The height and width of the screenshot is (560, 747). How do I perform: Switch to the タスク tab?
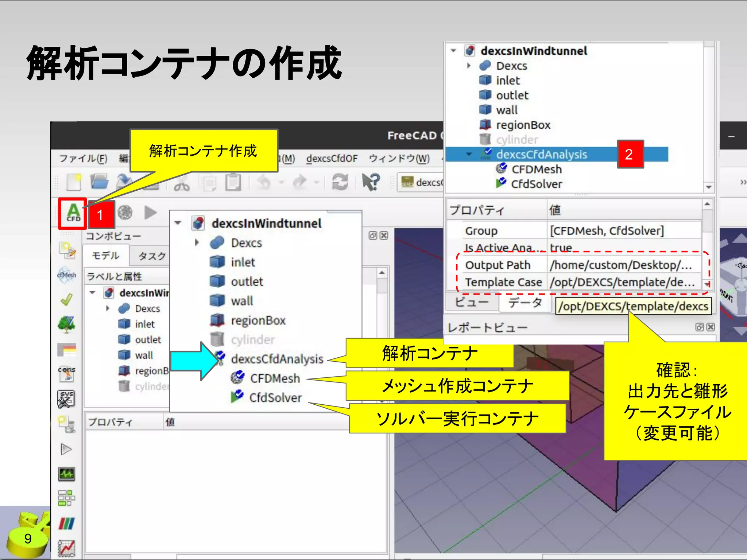(152, 256)
